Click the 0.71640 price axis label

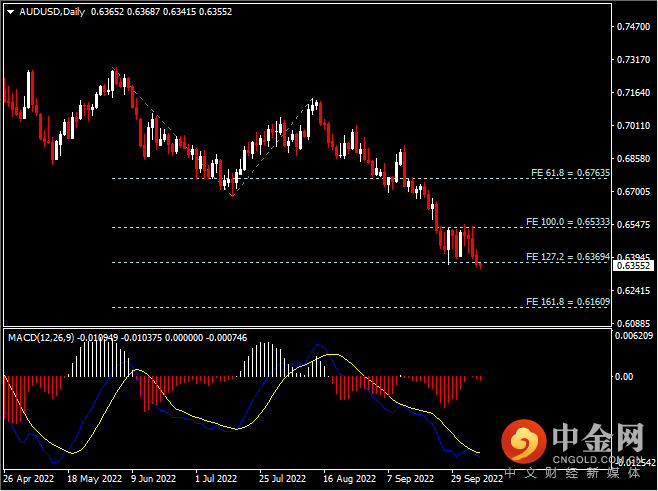coord(633,92)
